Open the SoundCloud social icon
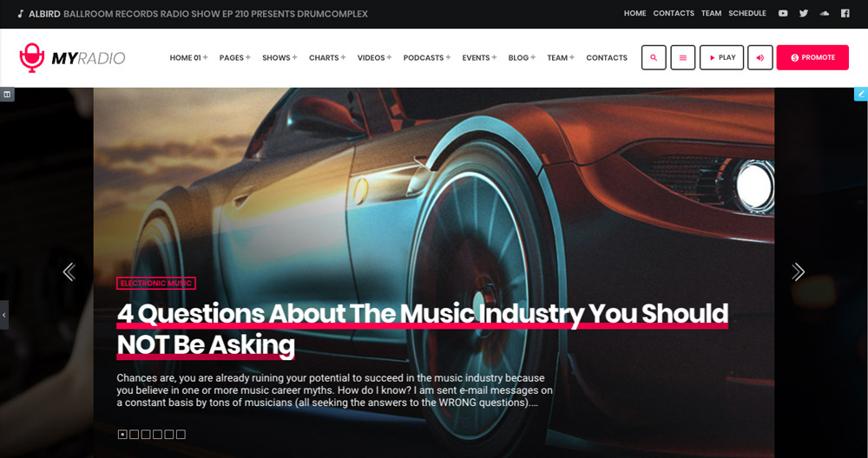The height and width of the screenshot is (458, 868). point(825,13)
